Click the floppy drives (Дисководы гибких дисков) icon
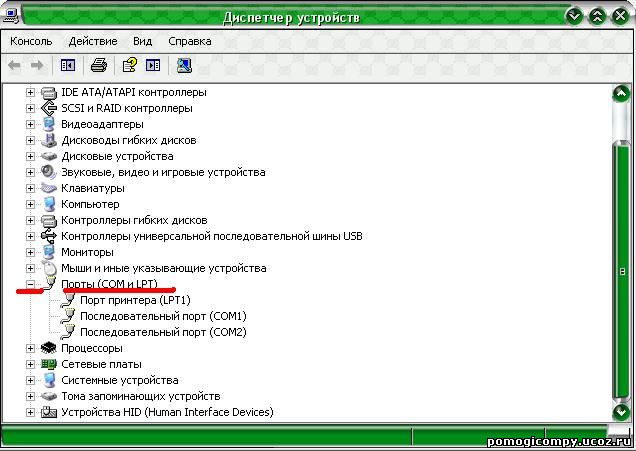The image size is (636, 451). point(49,140)
